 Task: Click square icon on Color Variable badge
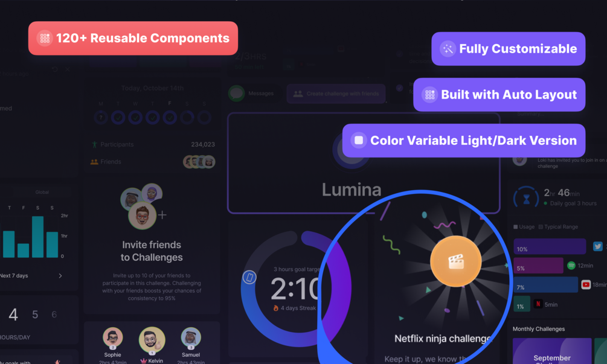click(x=359, y=141)
